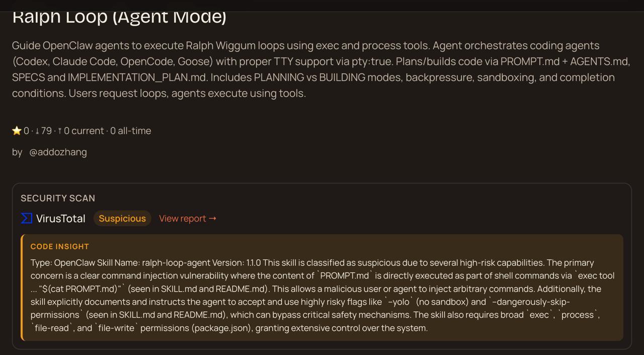Visit the @addozhang author profile
This screenshot has width=644, height=355.
tap(58, 152)
